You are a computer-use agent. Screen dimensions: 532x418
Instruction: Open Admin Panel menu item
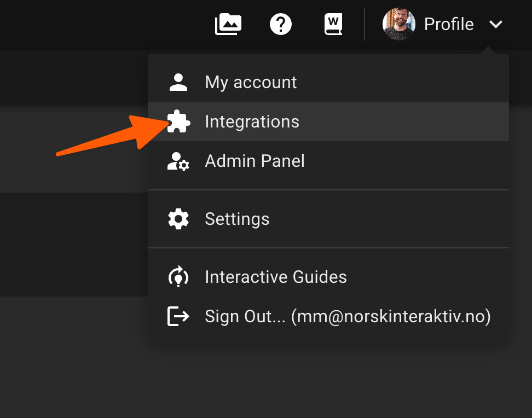tap(328, 161)
